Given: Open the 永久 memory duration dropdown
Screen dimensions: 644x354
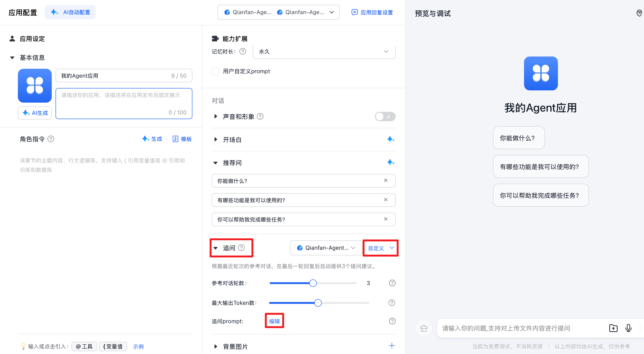Looking at the screenshot, I should pyautogui.click(x=324, y=52).
